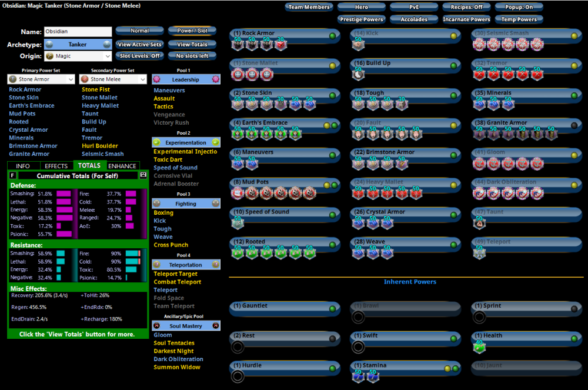Switch to the EFFECTS tab

click(56, 166)
